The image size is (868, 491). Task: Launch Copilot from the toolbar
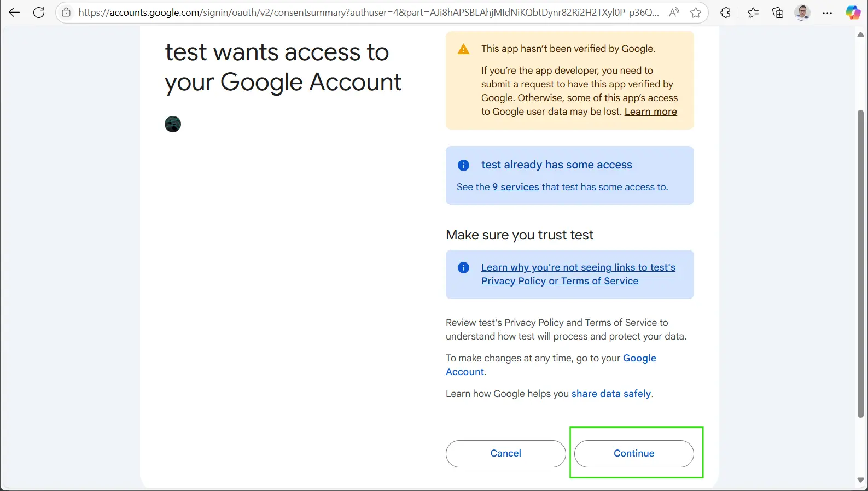(853, 13)
